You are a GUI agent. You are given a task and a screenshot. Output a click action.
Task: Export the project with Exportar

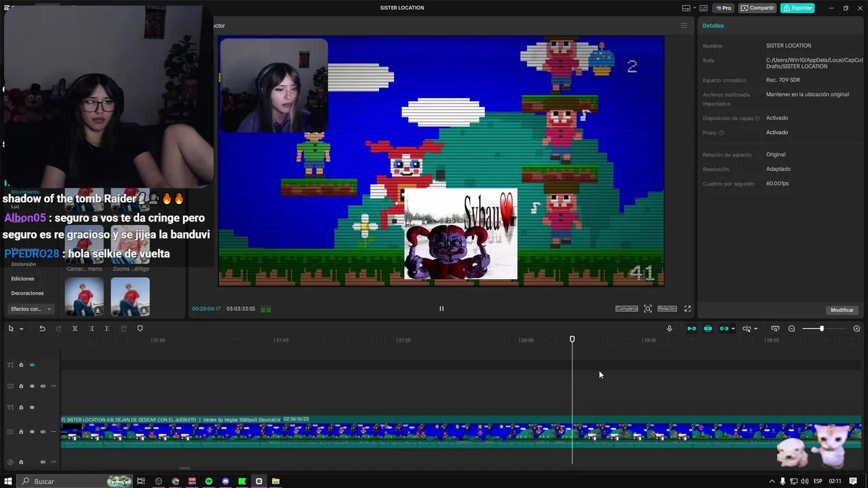tap(797, 8)
